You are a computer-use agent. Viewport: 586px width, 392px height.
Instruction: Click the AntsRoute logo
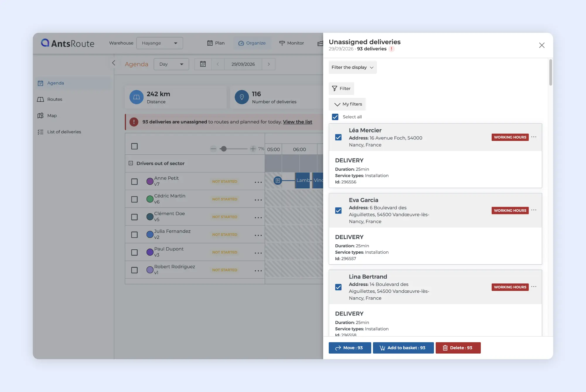pos(68,43)
